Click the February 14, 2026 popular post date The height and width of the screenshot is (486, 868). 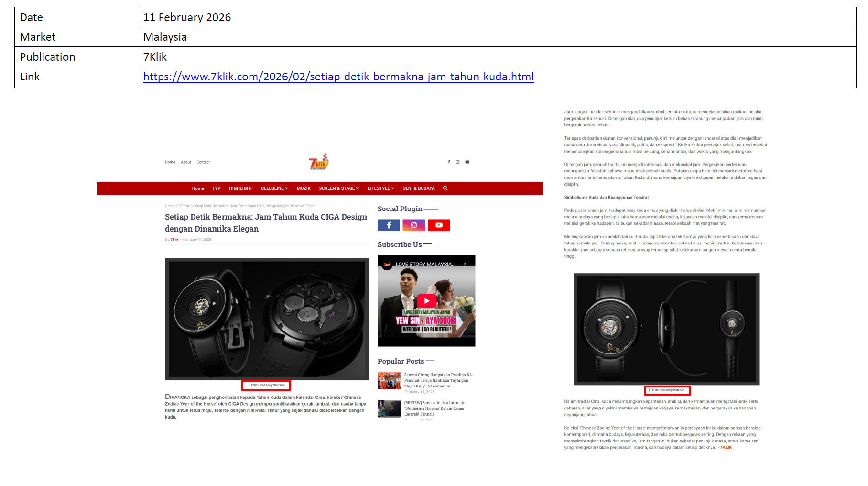[420, 392]
